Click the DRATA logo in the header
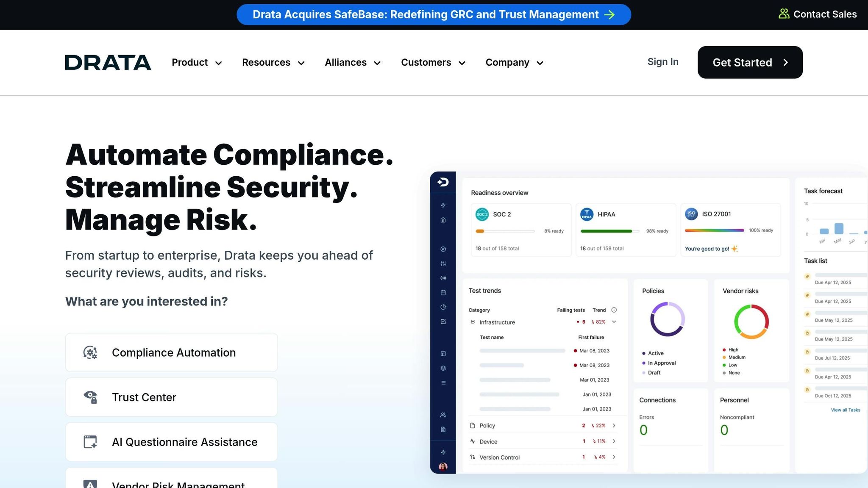 (x=108, y=62)
